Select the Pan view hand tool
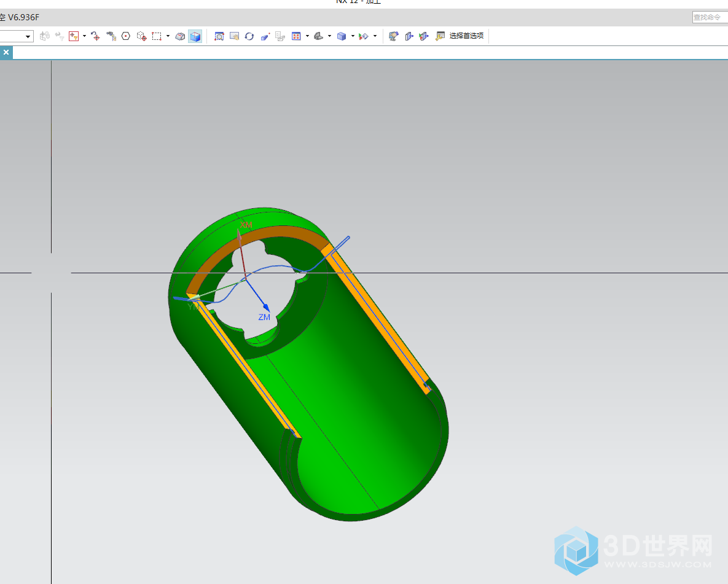Screen dimensions: 728x584 click(234, 36)
